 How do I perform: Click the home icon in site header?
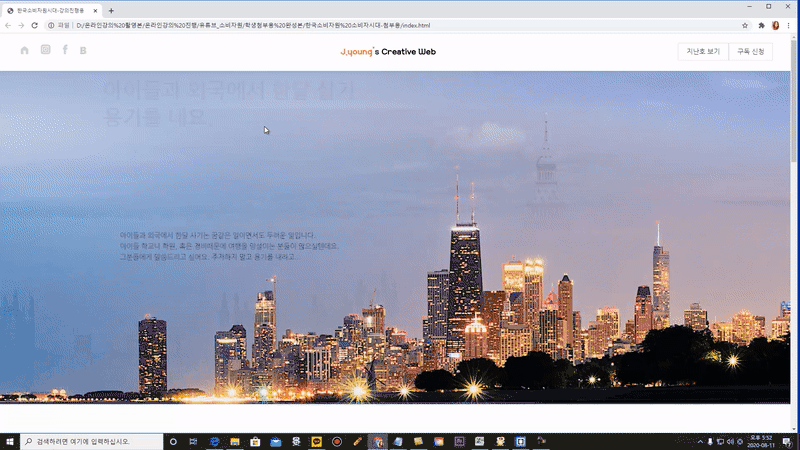[24, 50]
